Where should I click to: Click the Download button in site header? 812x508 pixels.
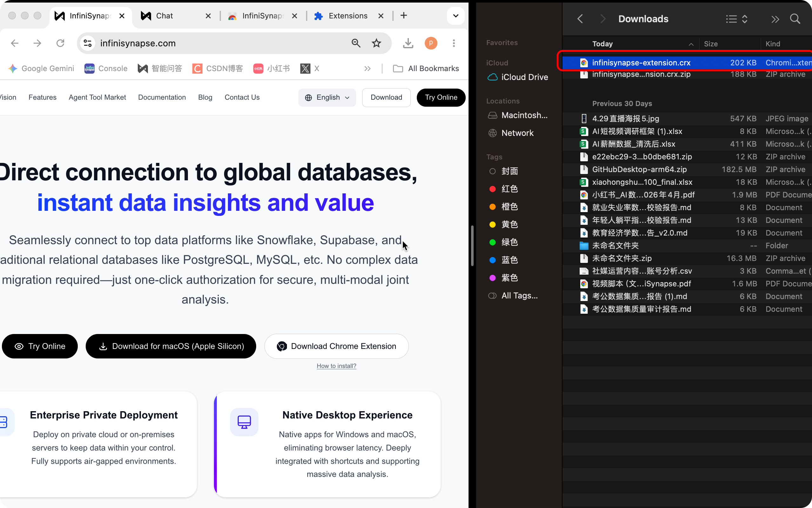pos(386,97)
